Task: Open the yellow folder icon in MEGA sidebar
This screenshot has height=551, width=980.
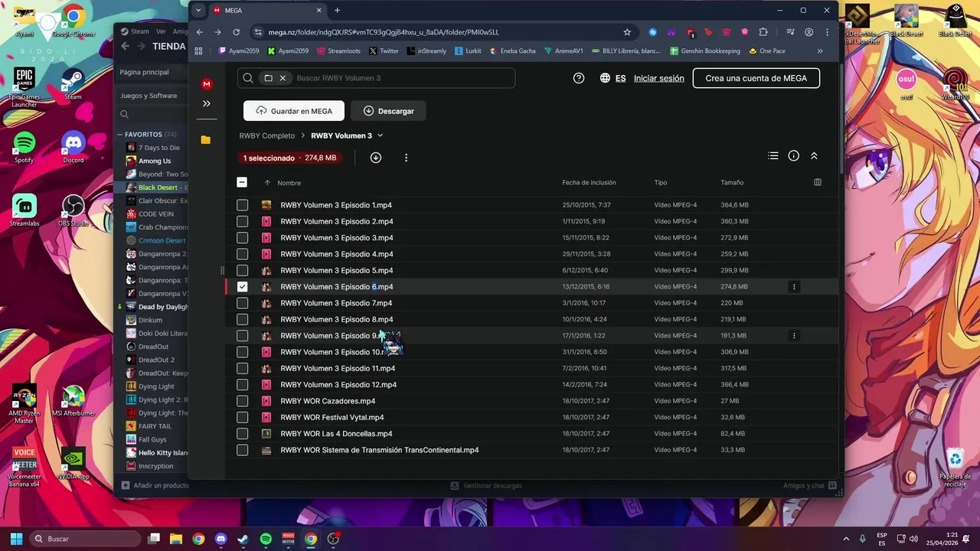Action: point(206,140)
